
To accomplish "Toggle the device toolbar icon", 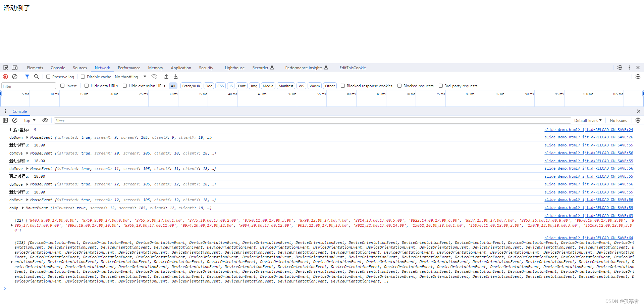I will pos(15,68).
